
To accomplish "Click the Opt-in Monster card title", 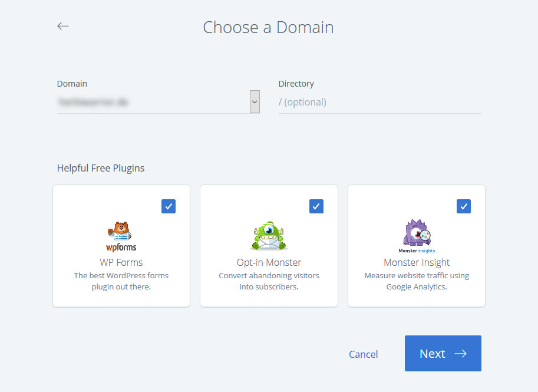I will point(269,262).
